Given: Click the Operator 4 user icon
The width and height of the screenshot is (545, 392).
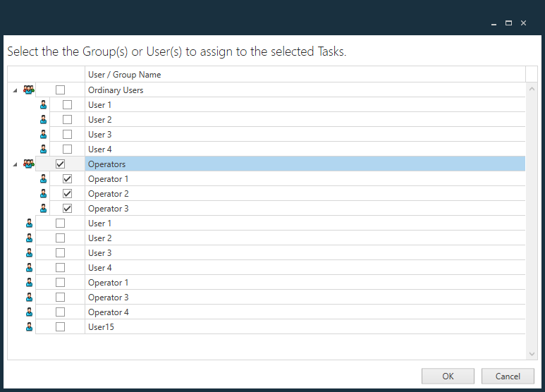Looking at the screenshot, I should [29, 312].
